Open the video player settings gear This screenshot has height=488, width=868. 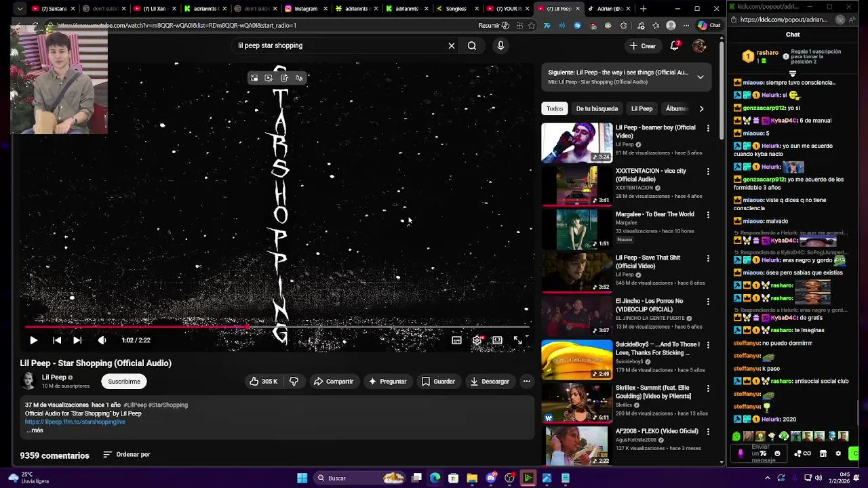477,340
